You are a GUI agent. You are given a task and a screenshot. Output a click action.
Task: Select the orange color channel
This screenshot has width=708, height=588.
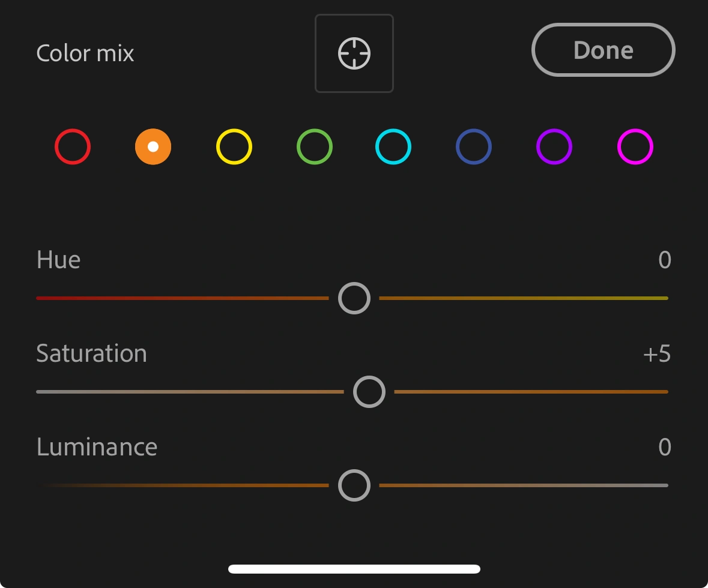click(153, 146)
